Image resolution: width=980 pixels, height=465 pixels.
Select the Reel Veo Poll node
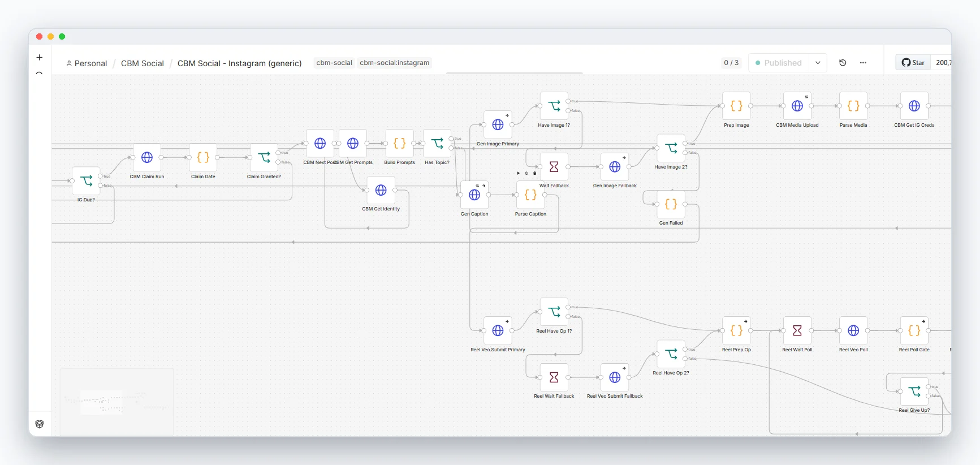pyautogui.click(x=853, y=331)
